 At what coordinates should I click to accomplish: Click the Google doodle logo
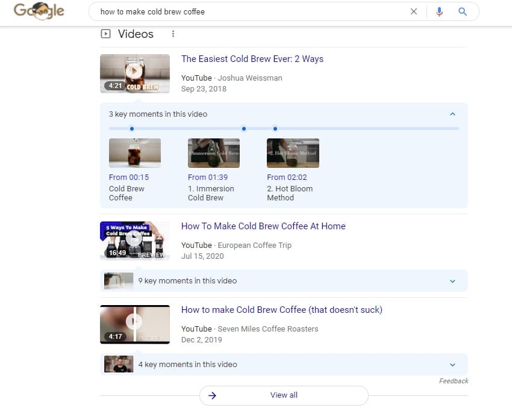[x=39, y=11]
